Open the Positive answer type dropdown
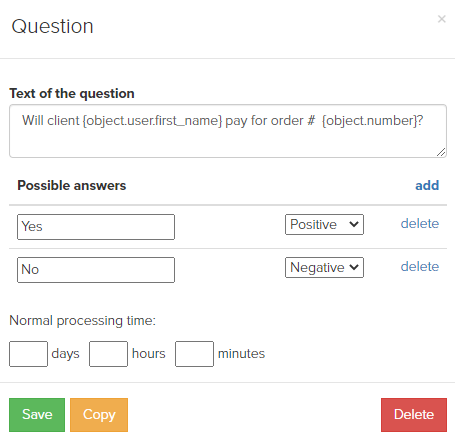The height and width of the screenshot is (436, 455). click(324, 224)
